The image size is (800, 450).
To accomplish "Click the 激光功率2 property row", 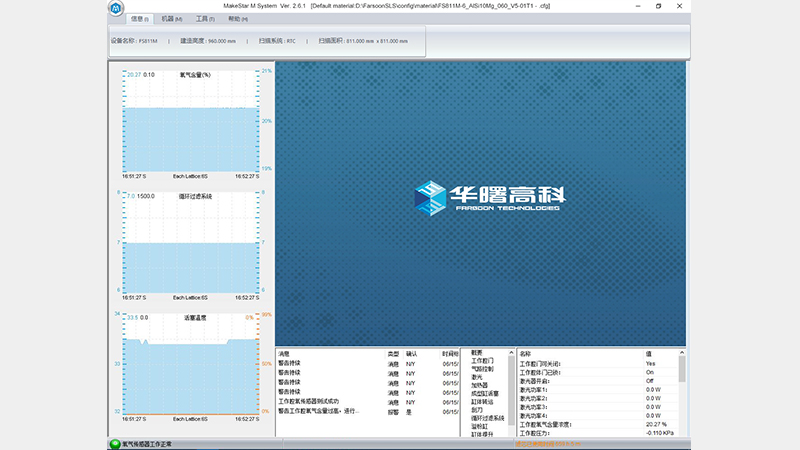I will tap(597, 398).
